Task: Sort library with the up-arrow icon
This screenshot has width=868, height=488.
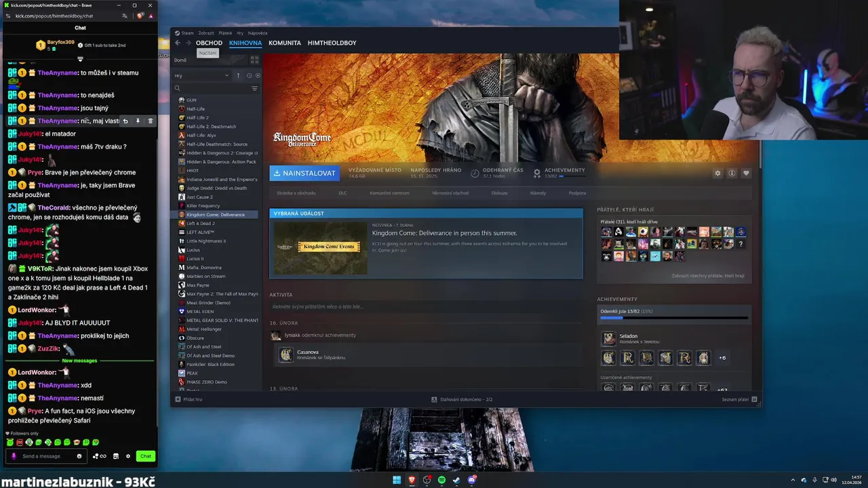Action: coord(238,75)
